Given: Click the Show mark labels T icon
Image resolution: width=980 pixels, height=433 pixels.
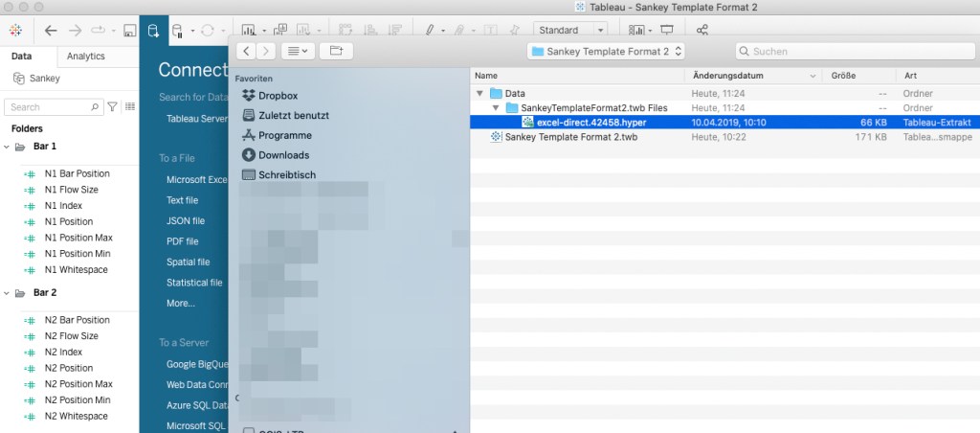Looking at the screenshot, I should point(491,30).
